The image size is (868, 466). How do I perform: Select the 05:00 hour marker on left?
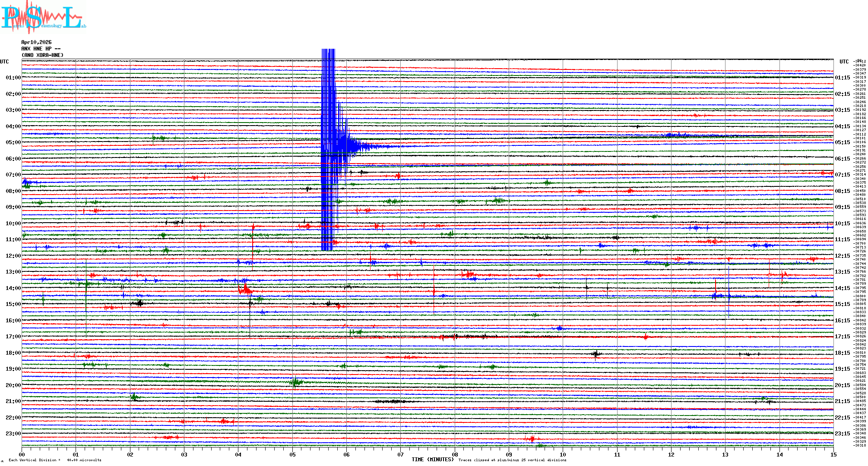[x=13, y=142]
